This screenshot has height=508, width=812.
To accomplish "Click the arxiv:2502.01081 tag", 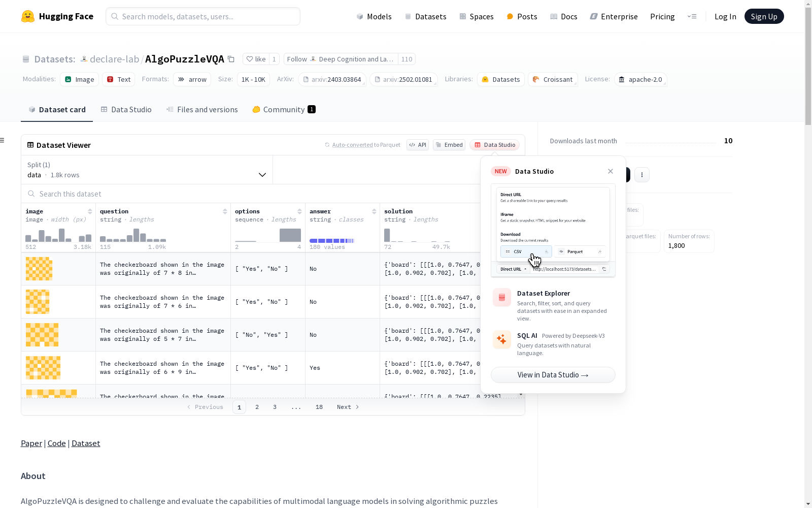I will point(404,79).
